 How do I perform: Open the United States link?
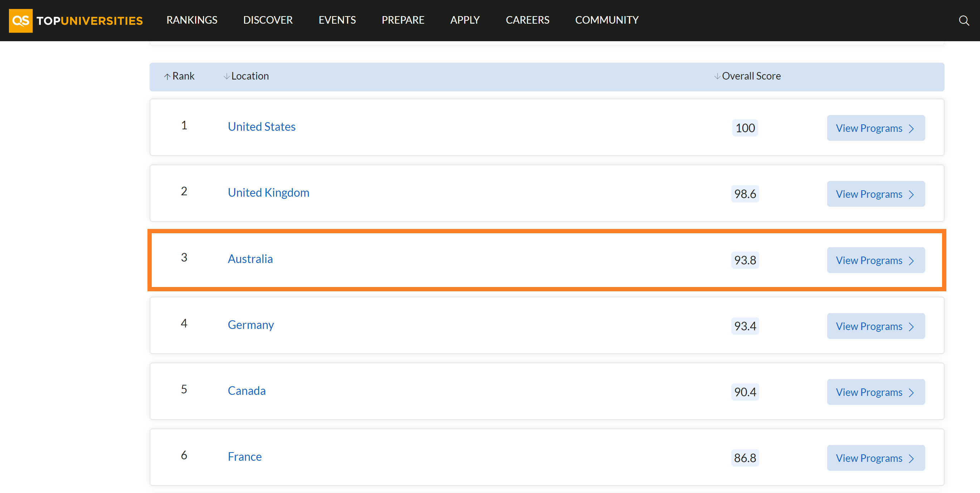(x=261, y=127)
